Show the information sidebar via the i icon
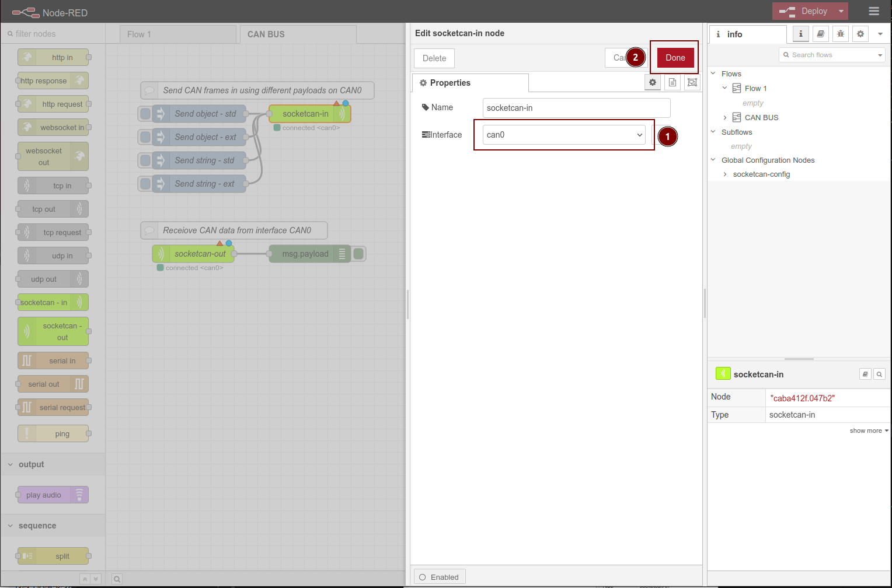 (x=801, y=34)
